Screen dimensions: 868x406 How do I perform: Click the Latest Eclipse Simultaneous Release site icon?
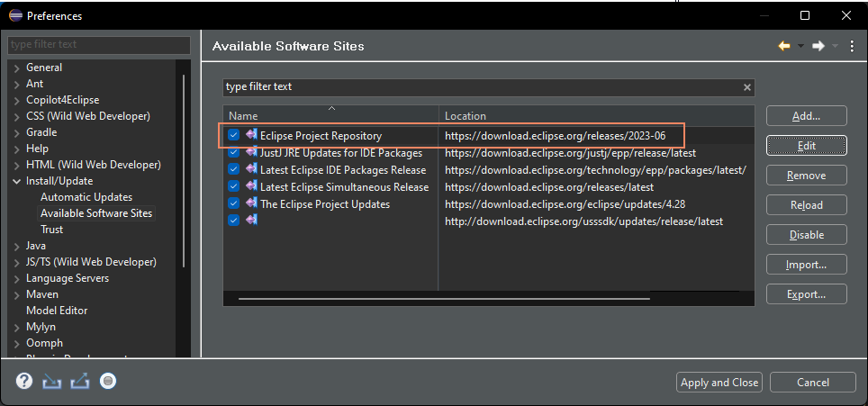[x=251, y=185]
